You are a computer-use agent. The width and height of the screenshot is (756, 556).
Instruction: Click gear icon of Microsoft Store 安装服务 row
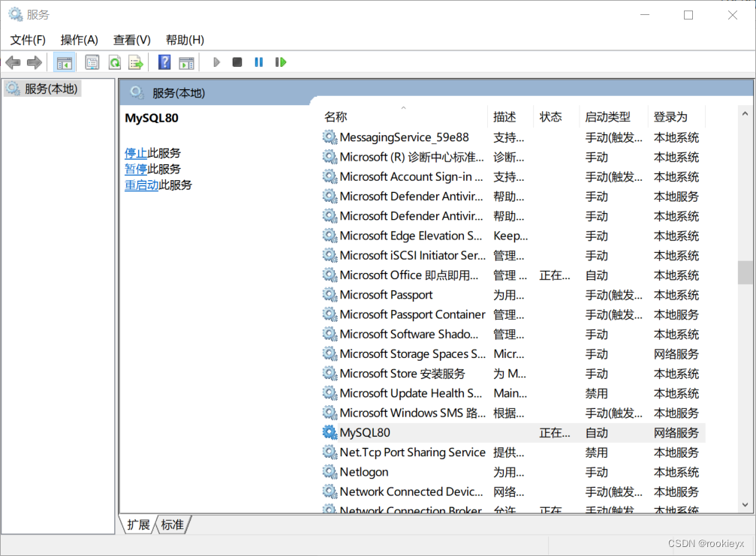pos(330,374)
